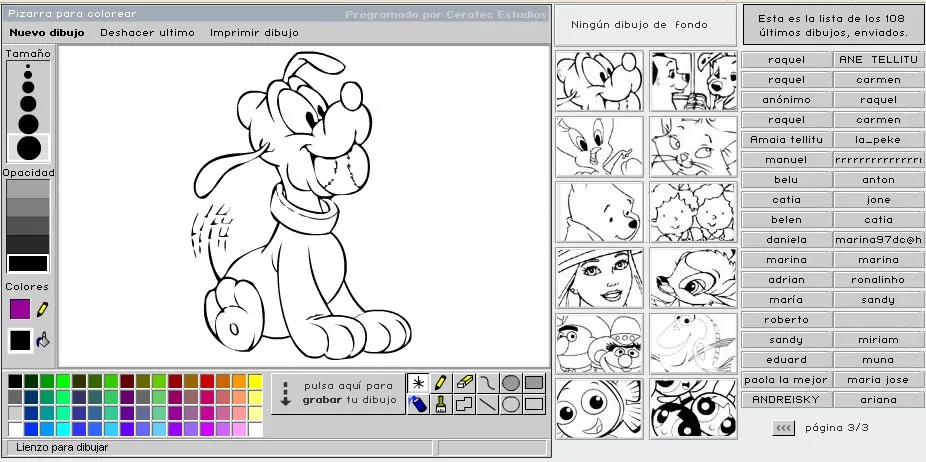Viewport: 926px width, 462px height.
Task: Select the Pluto puppy background thumbnail
Action: point(599,81)
